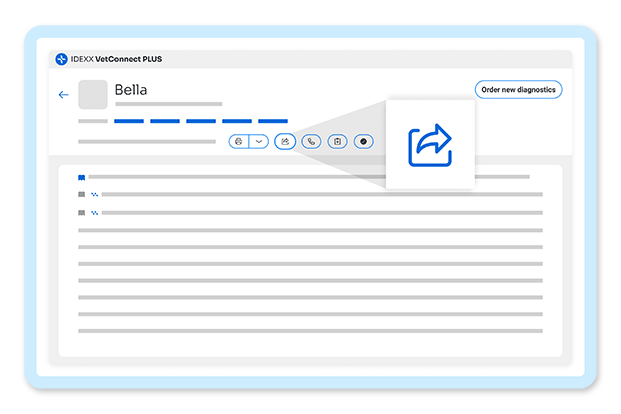Click the small share results button
Viewport: 621px width, 414px height.
pyautogui.click(x=285, y=141)
